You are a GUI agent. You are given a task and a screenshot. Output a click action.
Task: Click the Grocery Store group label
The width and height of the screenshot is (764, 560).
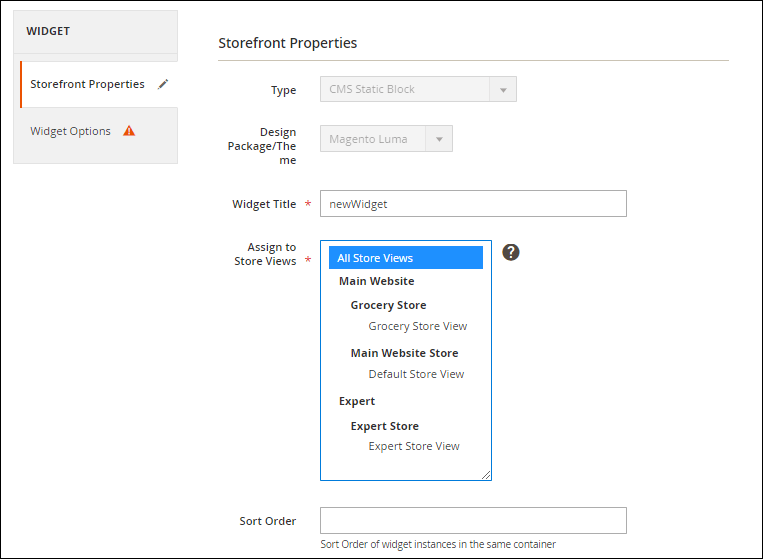388,305
